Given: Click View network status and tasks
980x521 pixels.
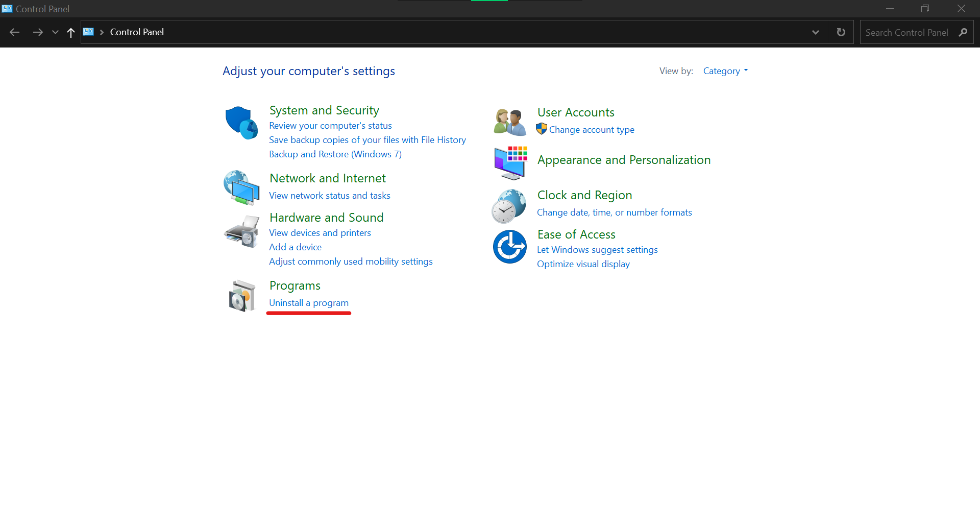Looking at the screenshot, I should pos(329,196).
